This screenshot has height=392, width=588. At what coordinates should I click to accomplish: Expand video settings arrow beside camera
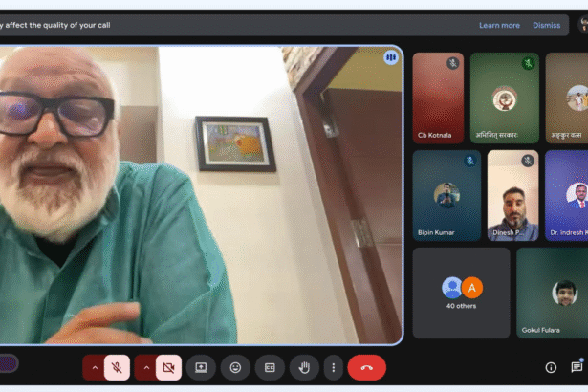tap(145, 367)
